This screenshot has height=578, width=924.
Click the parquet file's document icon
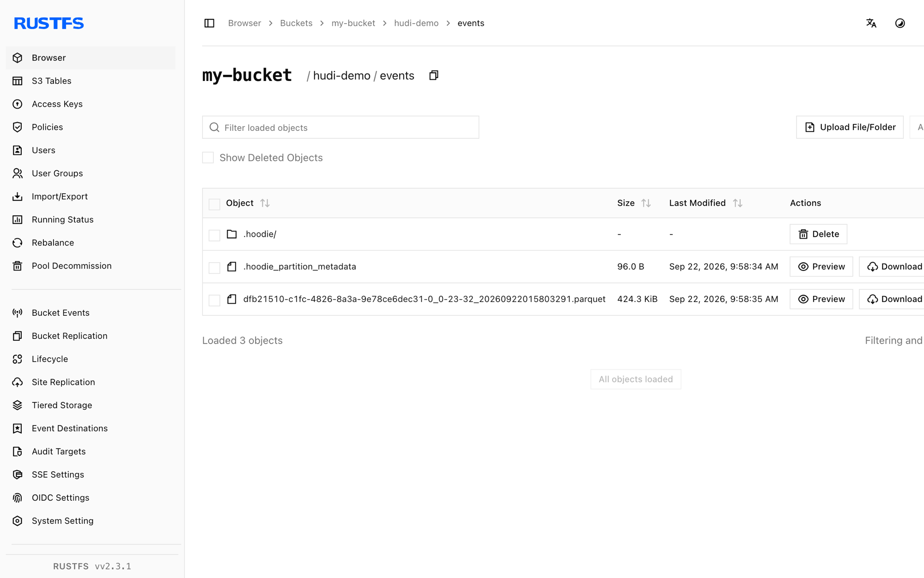232,299
